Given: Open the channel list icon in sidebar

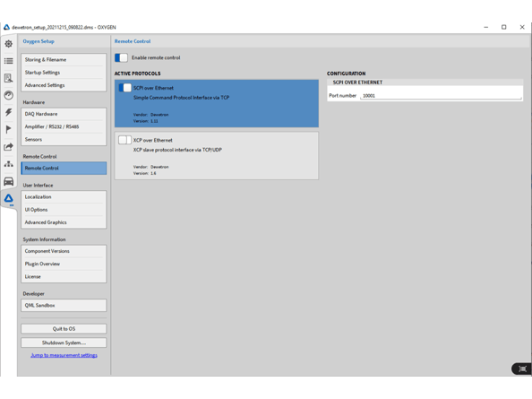Looking at the screenshot, I should tap(8, 61).
